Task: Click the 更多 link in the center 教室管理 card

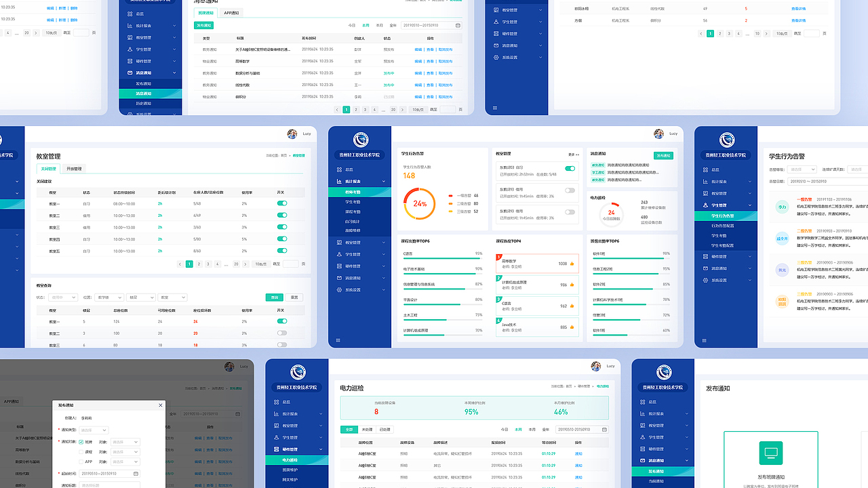Action: pyautogui.click(x=574, y=154)
